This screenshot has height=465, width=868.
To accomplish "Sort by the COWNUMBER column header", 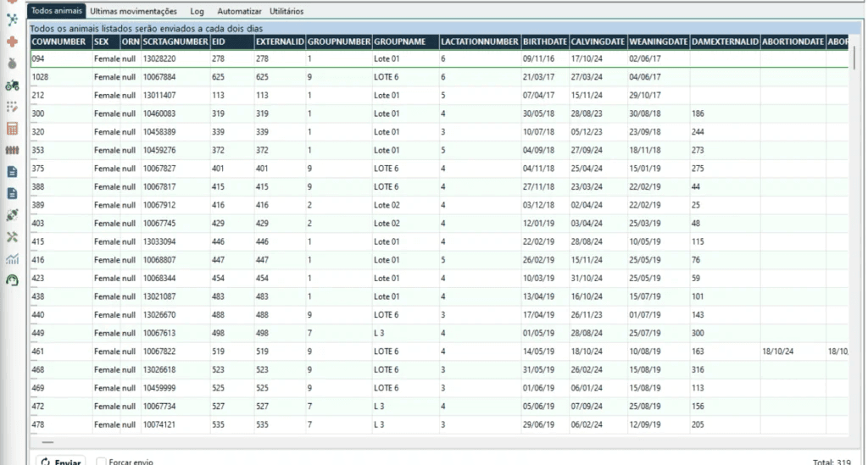I will [61, 42].
